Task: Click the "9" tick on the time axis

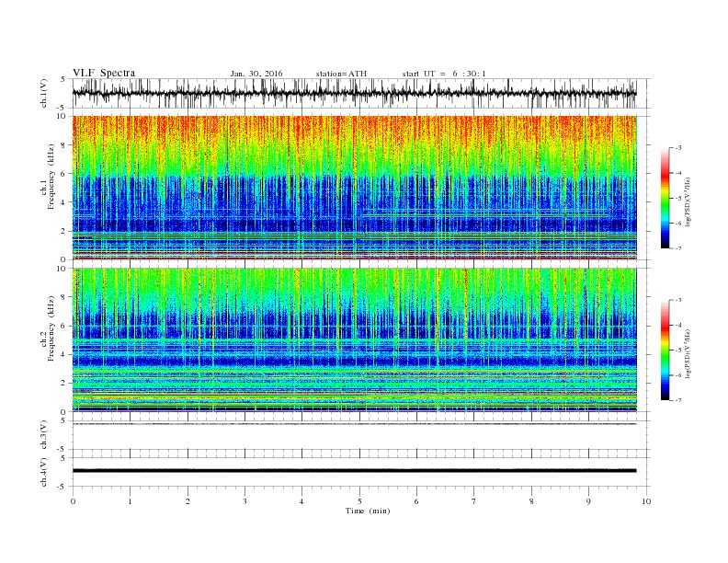Action: (588, 501)
